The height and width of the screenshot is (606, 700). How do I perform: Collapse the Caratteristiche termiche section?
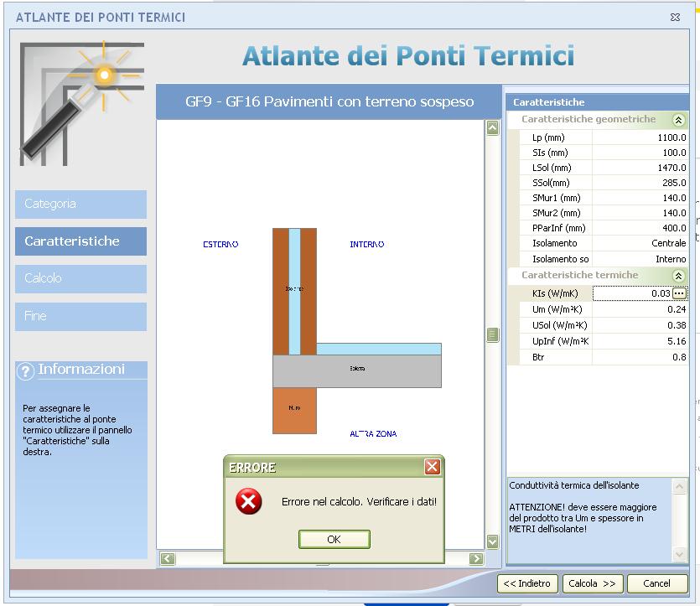[679, 276]
